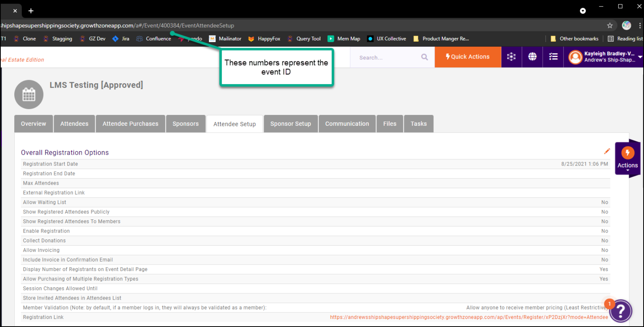Click the search magnifier icon

click(425, 57)
